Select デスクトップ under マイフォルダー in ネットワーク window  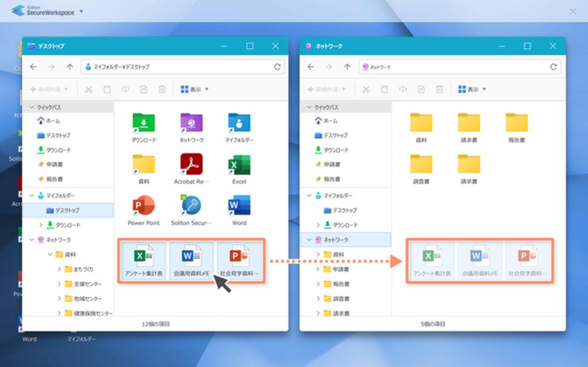[x=340, y=210]
